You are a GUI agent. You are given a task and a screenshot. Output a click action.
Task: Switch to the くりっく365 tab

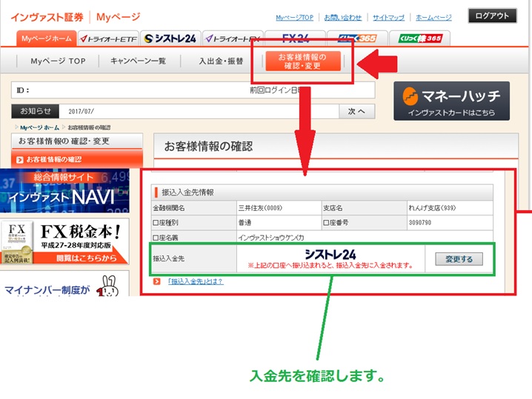[x=357, y=38]
